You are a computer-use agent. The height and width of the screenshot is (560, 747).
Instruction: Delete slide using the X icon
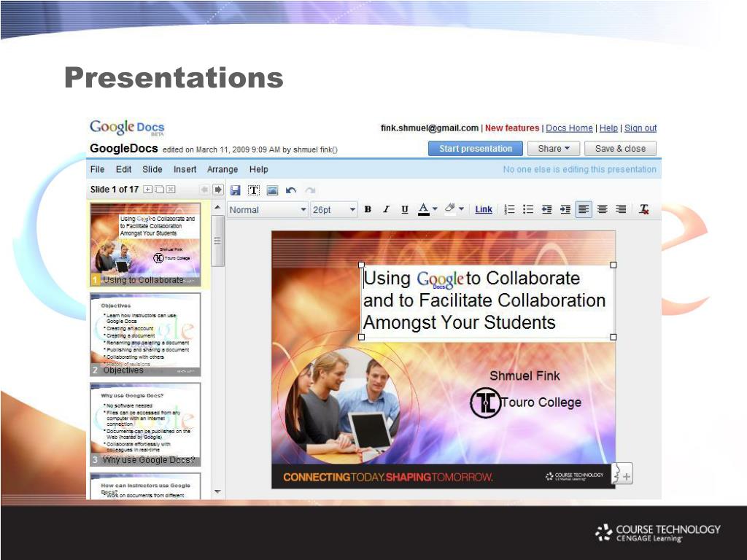(171, 190)
